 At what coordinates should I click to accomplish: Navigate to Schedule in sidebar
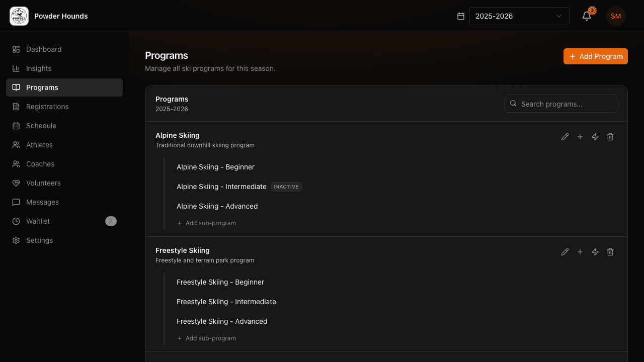[64, 126]
